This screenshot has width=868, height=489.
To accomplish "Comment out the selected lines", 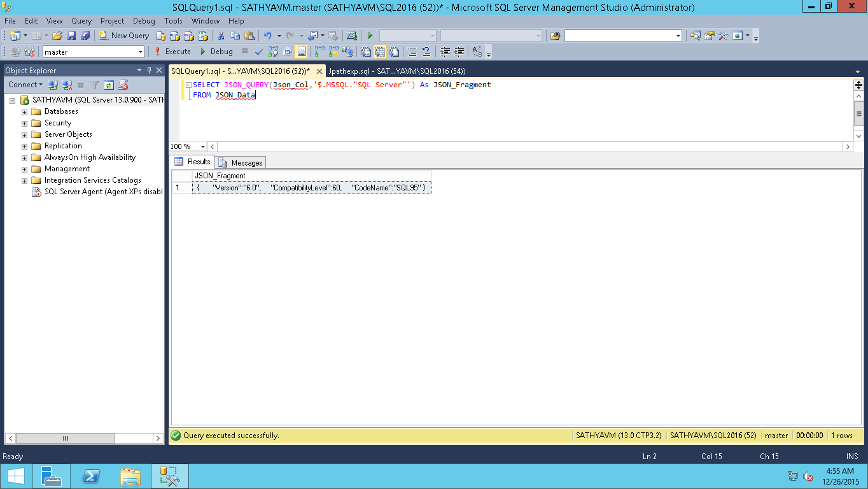I will [x=412, y=52].
